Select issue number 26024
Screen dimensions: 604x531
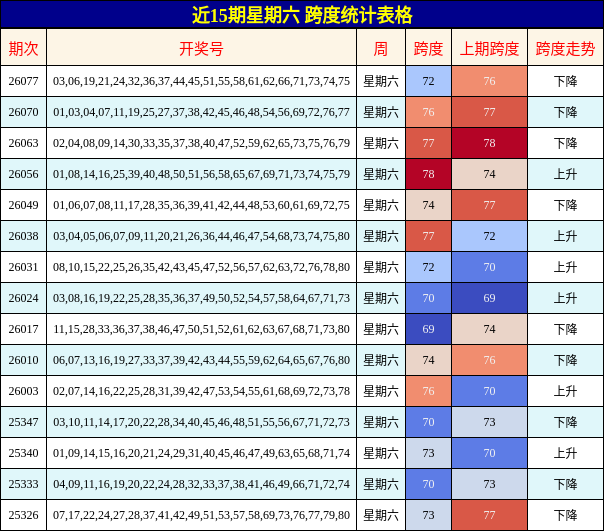coord(23,298)
